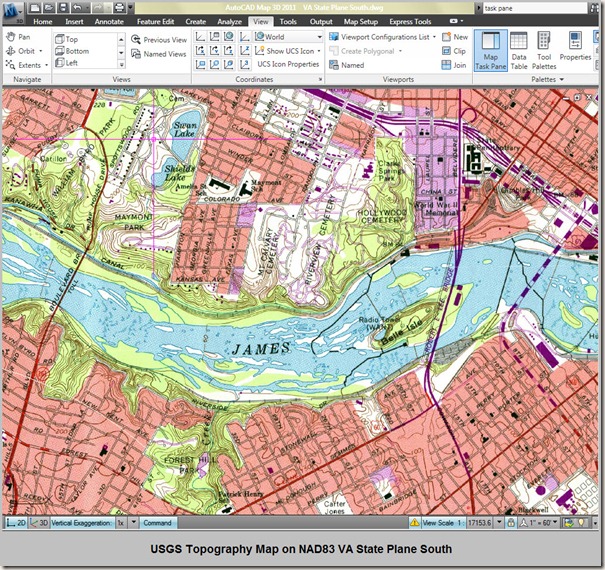This screenshot has width=605, height=570.
Task: Open the View Scale dropdown arrow
Action: pyautogui.click(x=499, y=523)
